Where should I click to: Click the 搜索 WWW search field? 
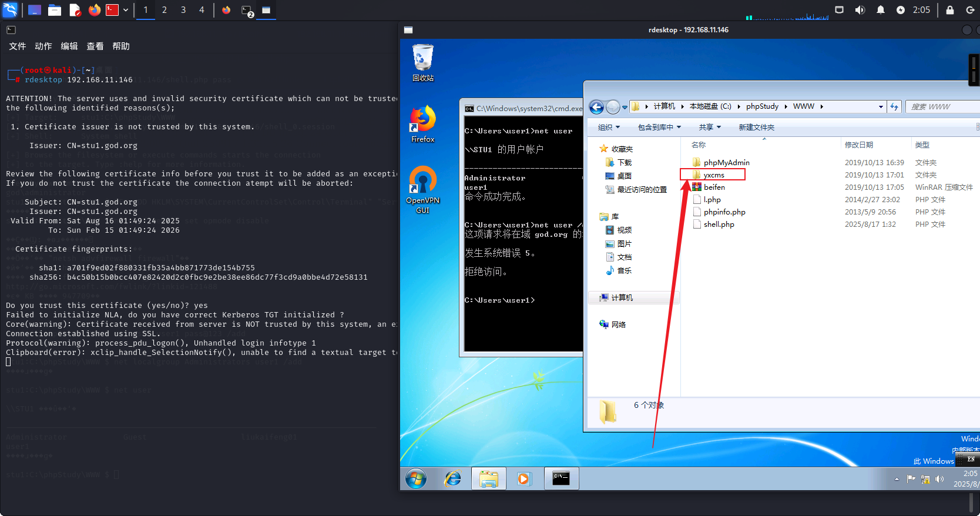942,107
